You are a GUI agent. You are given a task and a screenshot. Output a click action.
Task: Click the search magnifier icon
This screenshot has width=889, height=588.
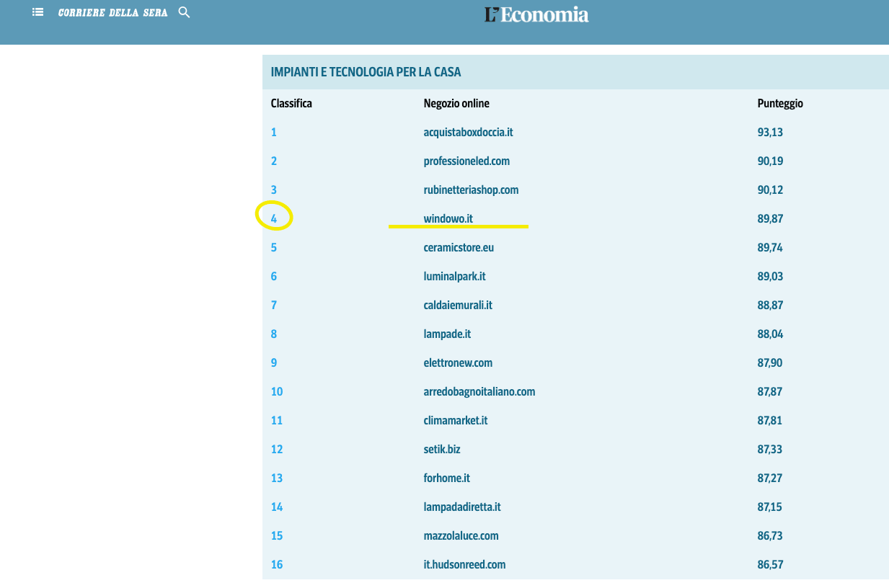tap(184, 12)
